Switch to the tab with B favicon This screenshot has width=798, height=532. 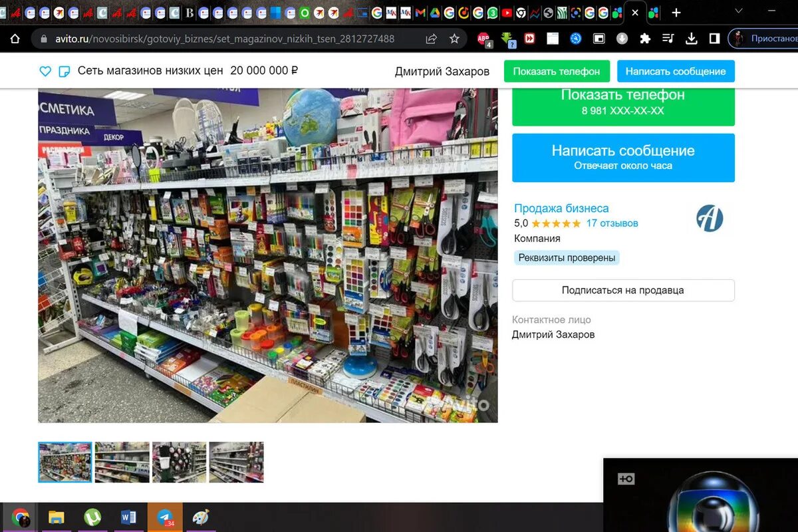tap(190, 13)
